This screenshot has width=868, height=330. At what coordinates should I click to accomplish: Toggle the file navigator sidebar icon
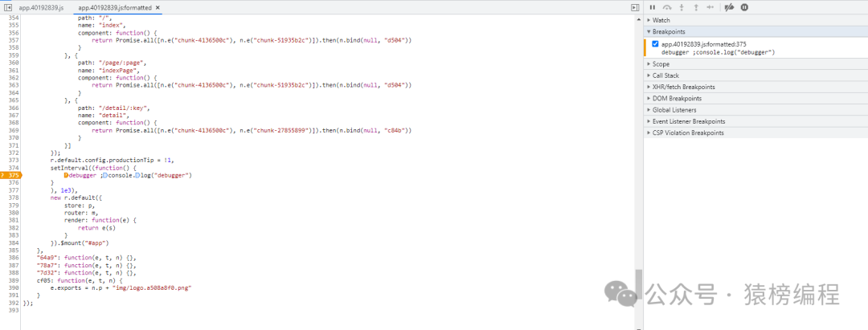8,8
